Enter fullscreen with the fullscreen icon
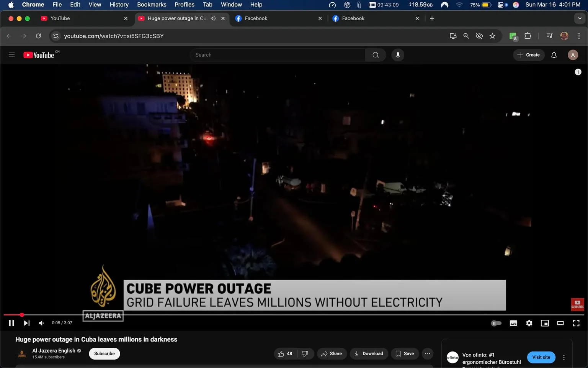The width and height of the screenshot is (588, 368). coord(576,323)
